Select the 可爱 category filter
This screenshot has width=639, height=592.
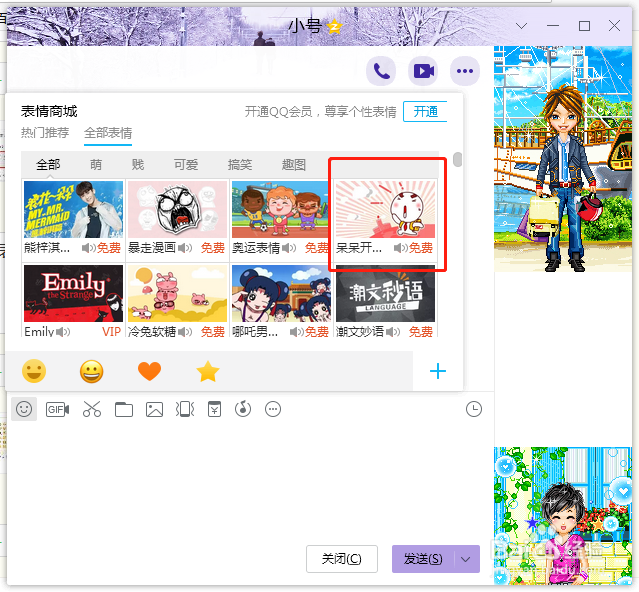click(x=186, y=165)
